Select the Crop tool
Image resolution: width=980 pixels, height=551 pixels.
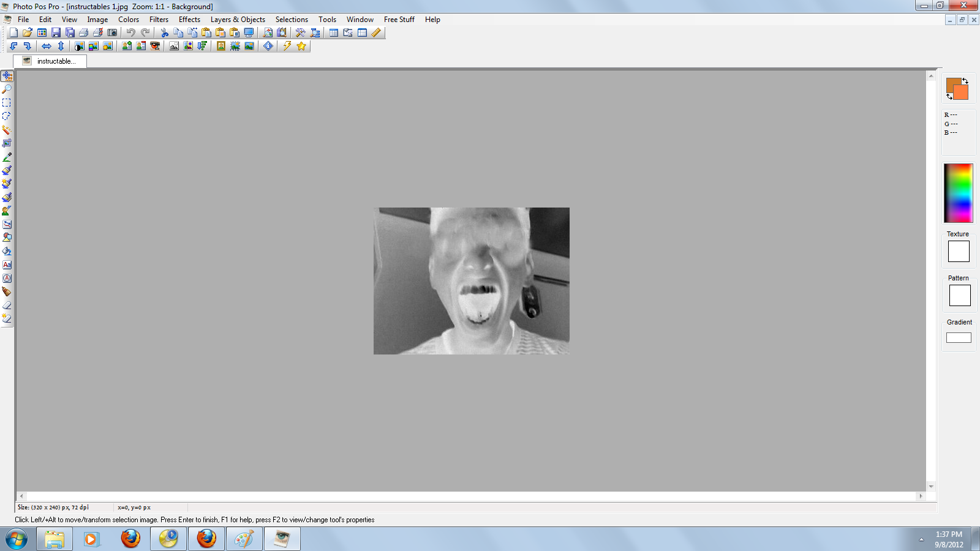[7, 143]
